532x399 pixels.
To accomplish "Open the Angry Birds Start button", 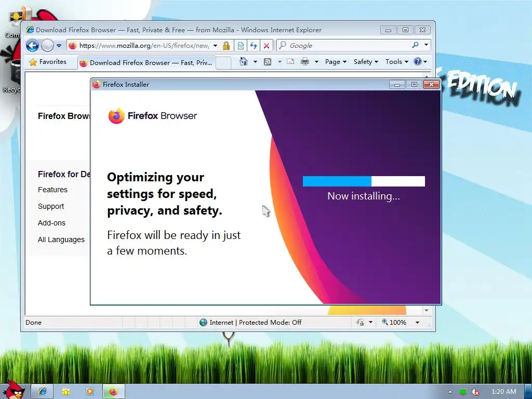I will pos(14,390).
